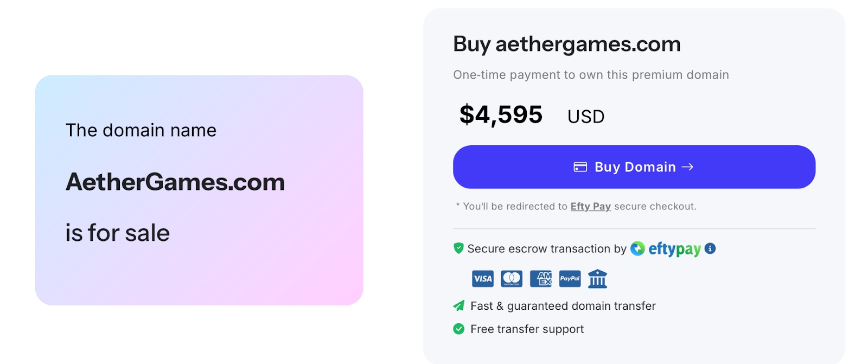The width and height of the screenshot is (868, 364).
Task: Click the green secure shield icon
Action: [458, 248]
